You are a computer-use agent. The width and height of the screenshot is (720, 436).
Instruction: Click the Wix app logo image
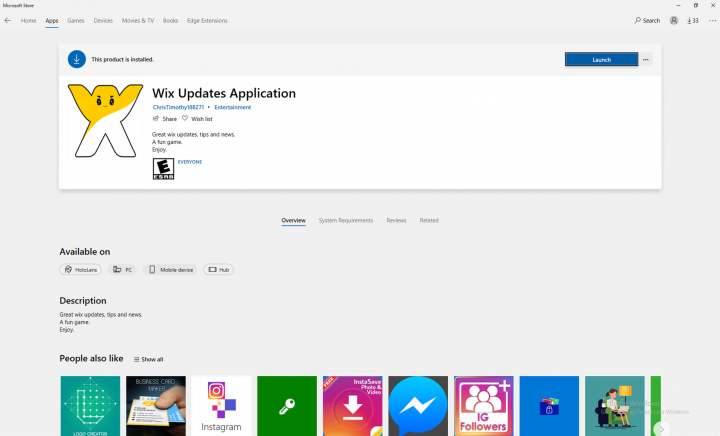tap(106, 121)
